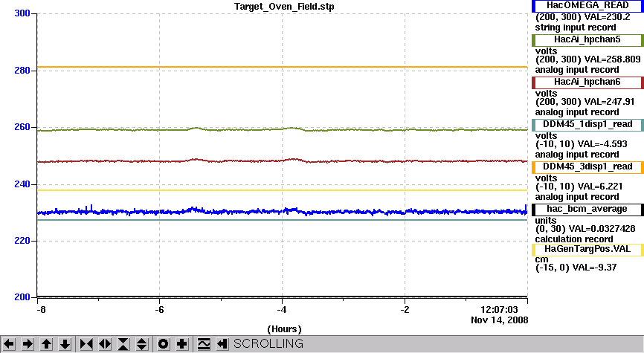644x353 pixels.
Task: Select the DDM45_3disp1_read curve label
Action: point(587,166)
